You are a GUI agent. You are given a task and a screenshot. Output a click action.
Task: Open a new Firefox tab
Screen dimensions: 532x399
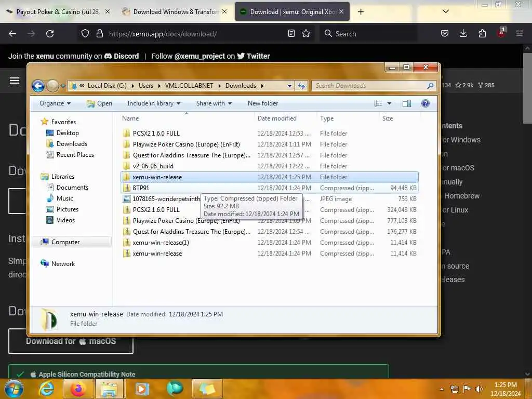361,12
